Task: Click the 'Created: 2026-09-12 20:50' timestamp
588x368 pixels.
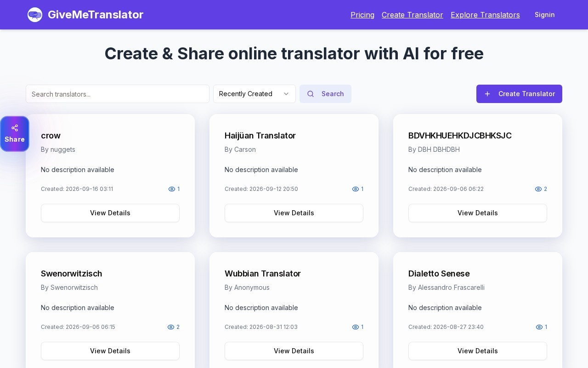Action: click(x=261, y=189)
